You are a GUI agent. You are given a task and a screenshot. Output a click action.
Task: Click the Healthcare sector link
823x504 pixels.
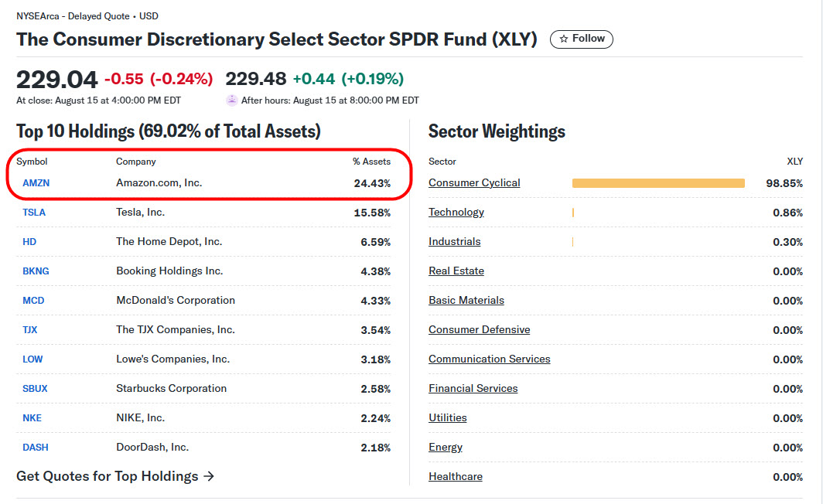[456, 477]
